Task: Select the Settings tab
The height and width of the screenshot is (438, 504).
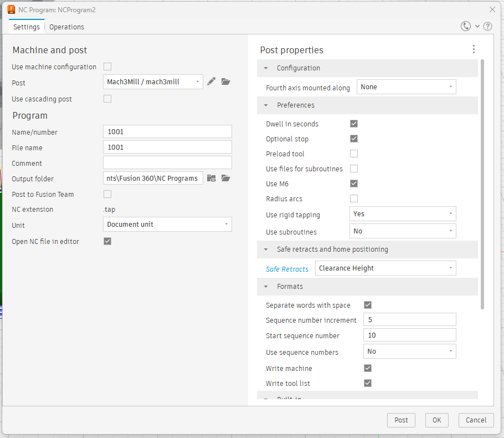Action: point(27,27)
